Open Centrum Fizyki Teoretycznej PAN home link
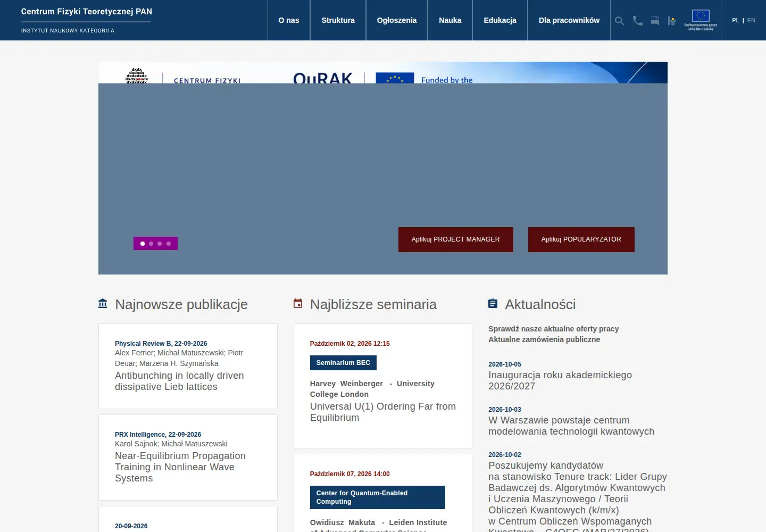 pyautogui.click(x=87, y=12)
